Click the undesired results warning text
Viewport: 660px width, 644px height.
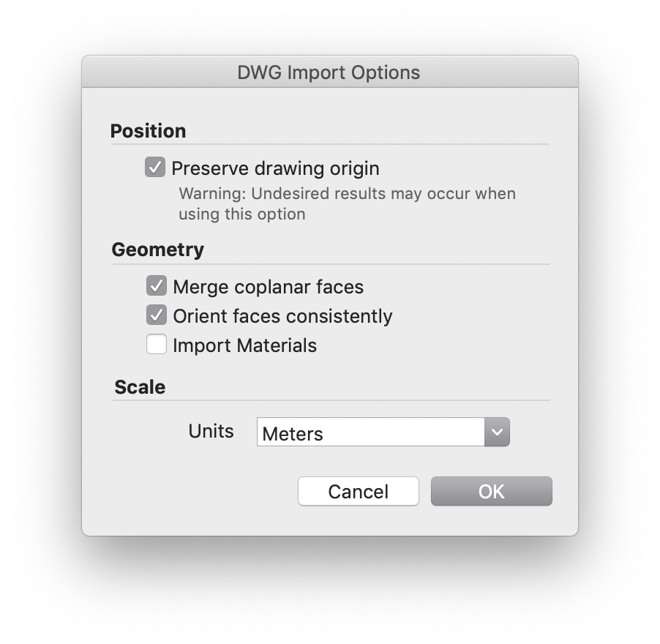tap(347, 203)
